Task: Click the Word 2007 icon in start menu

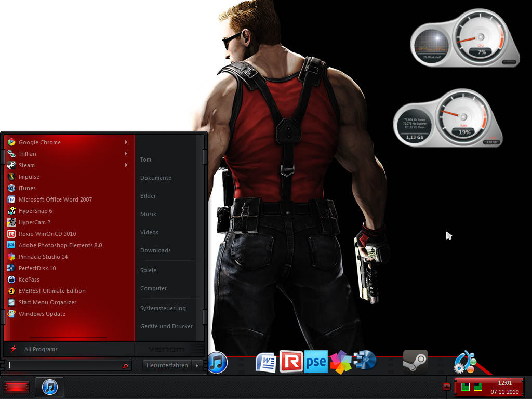Action: [x=11, y=199]
